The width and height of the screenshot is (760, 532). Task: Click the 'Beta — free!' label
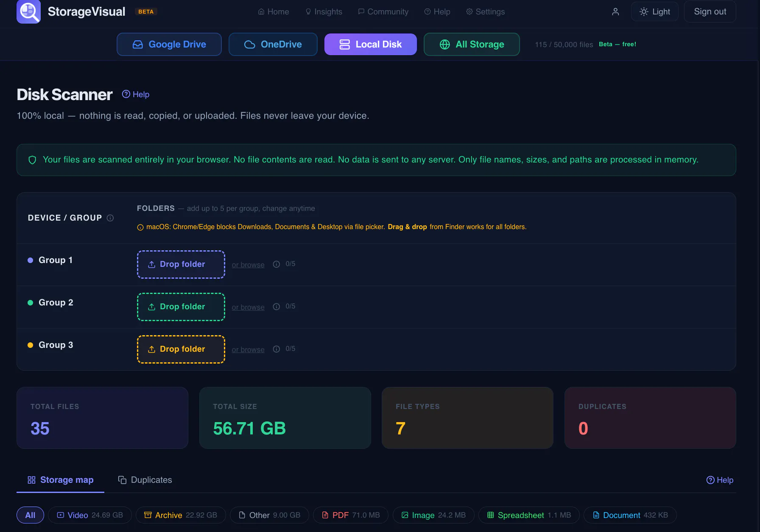[x=617, y=44]
